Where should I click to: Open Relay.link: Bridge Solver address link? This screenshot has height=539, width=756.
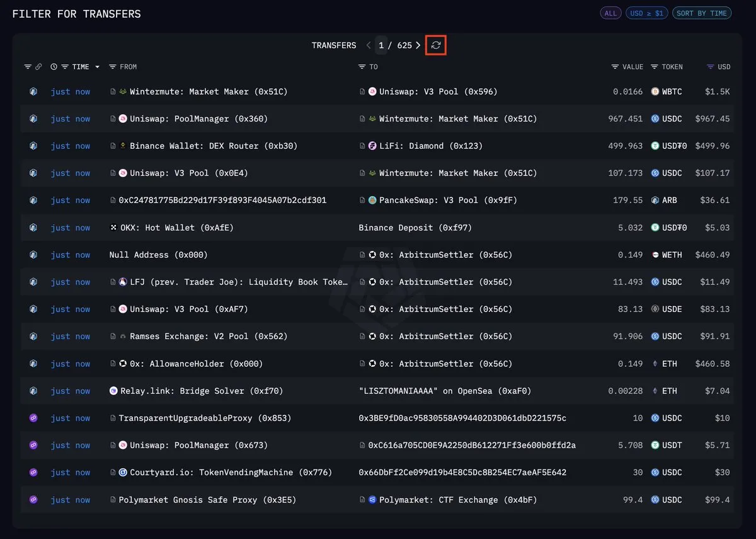point(201,391)
